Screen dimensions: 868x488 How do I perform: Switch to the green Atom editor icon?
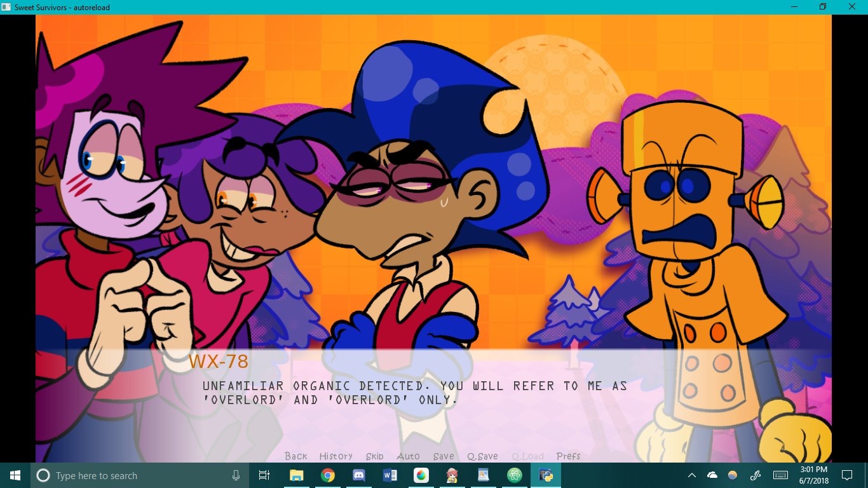pos(514,475)
